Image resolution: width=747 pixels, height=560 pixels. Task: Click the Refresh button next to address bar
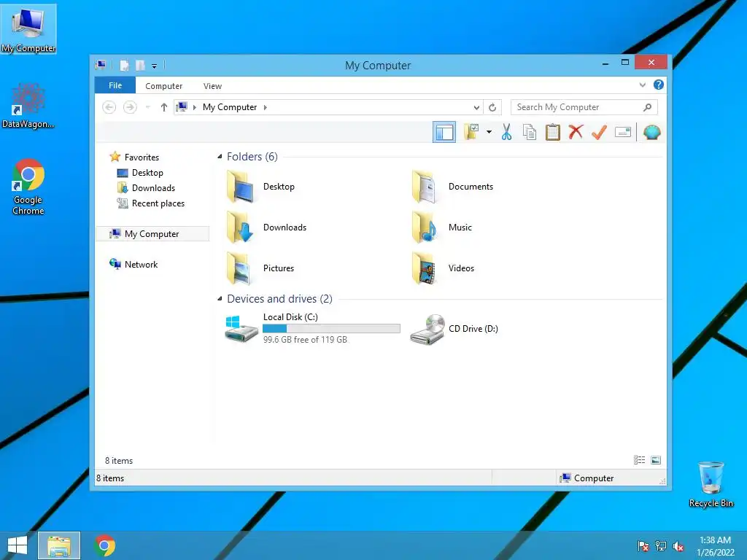pyautogui.click(x=492, y=108)
